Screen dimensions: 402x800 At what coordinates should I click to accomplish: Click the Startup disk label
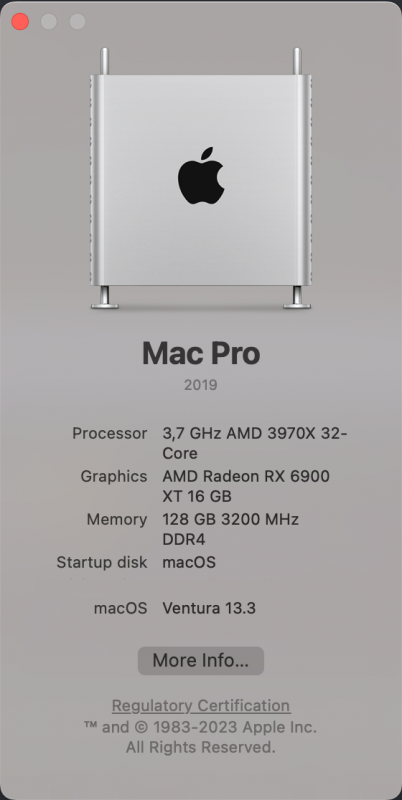click(102, 562)
